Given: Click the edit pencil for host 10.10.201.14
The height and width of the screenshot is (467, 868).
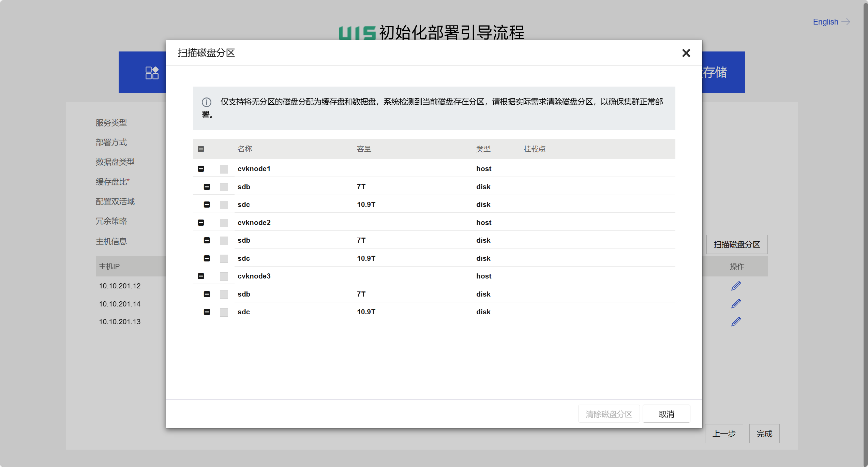Looking at the screenshot, I should pyautogui.click(x=736, y=303).
